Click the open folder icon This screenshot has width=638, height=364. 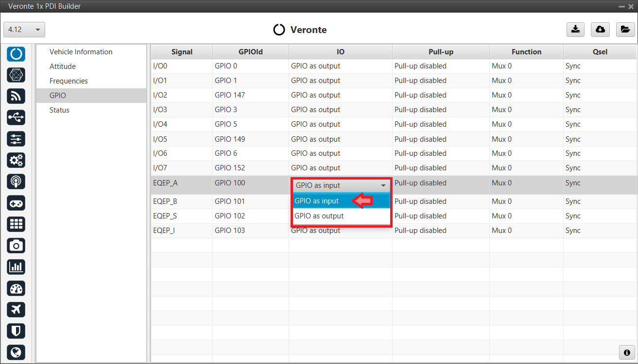point(625,30)
